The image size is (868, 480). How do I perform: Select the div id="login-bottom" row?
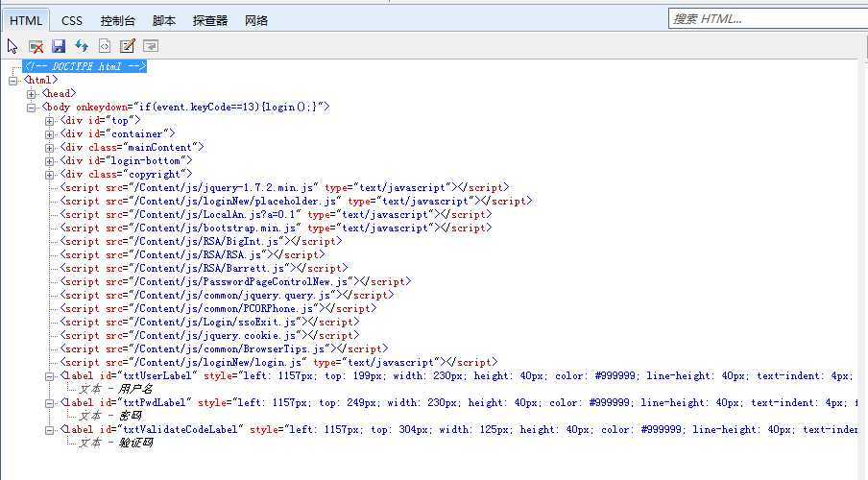(x=126, y=160)
